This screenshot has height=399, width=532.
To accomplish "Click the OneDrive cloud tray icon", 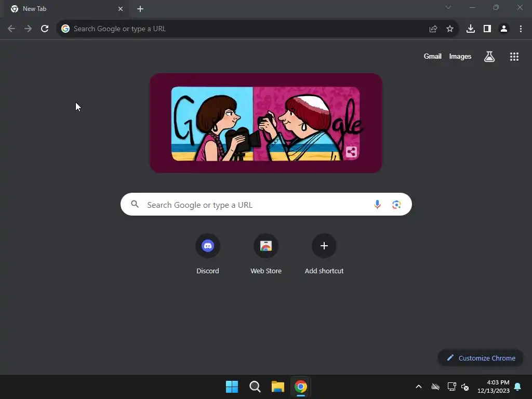I will (435, 387).
